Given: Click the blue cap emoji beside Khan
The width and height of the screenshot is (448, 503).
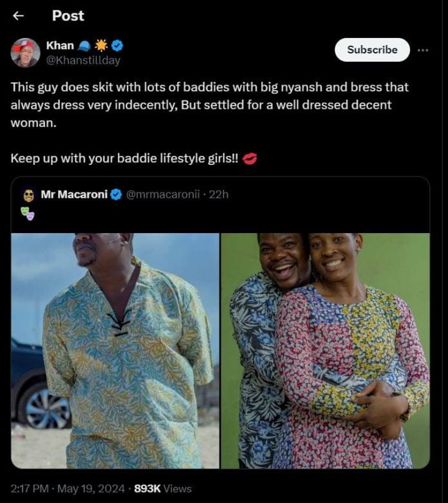Looking at the screenshot, I should [84, 46].
